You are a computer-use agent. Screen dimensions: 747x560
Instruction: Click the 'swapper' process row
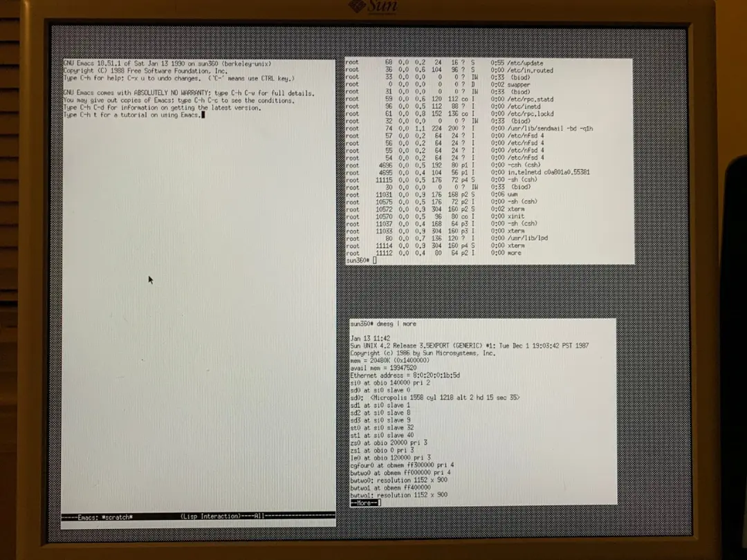coord(437,84)
